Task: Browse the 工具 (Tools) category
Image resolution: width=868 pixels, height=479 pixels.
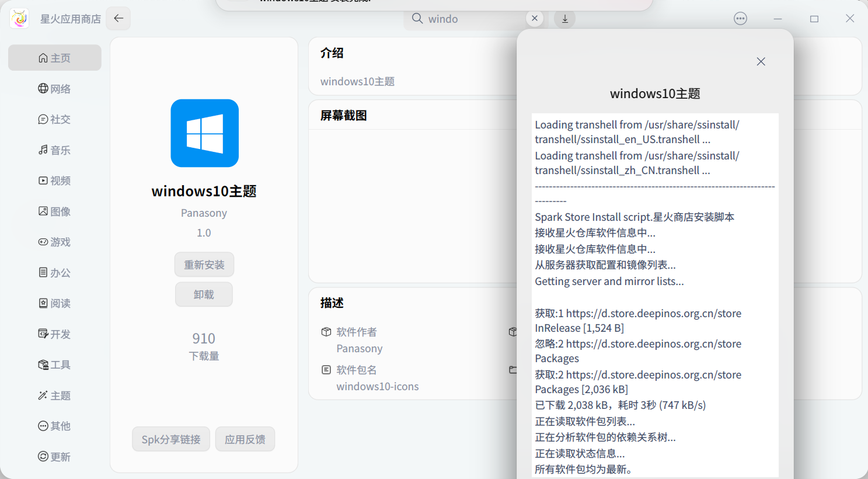Action: (54, 365)
